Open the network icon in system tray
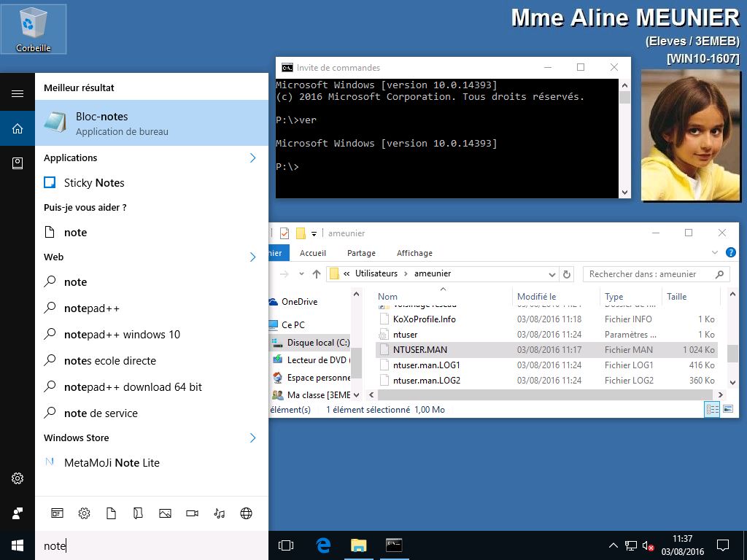747x560 pixels. [631, 545]
